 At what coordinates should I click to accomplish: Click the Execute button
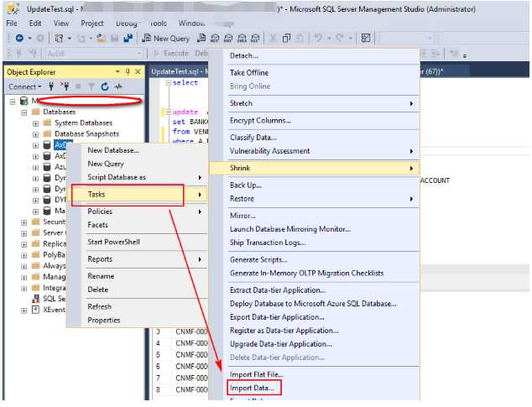[172, 54]
